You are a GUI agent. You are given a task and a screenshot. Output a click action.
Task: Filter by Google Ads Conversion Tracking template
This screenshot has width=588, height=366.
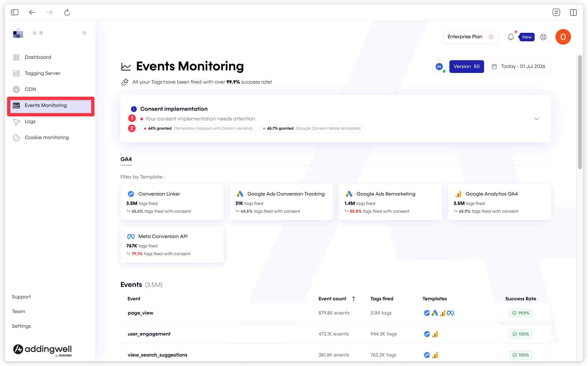point(281,202)
